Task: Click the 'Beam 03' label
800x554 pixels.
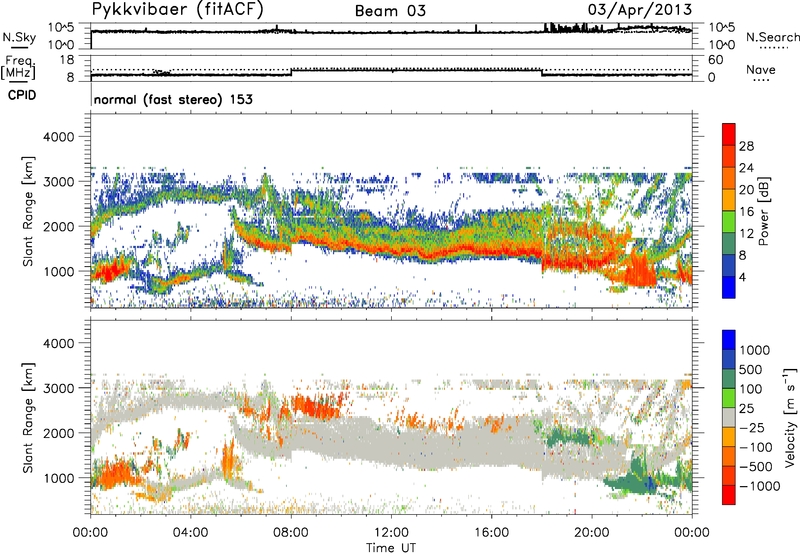Action: [x=390, y=11]
